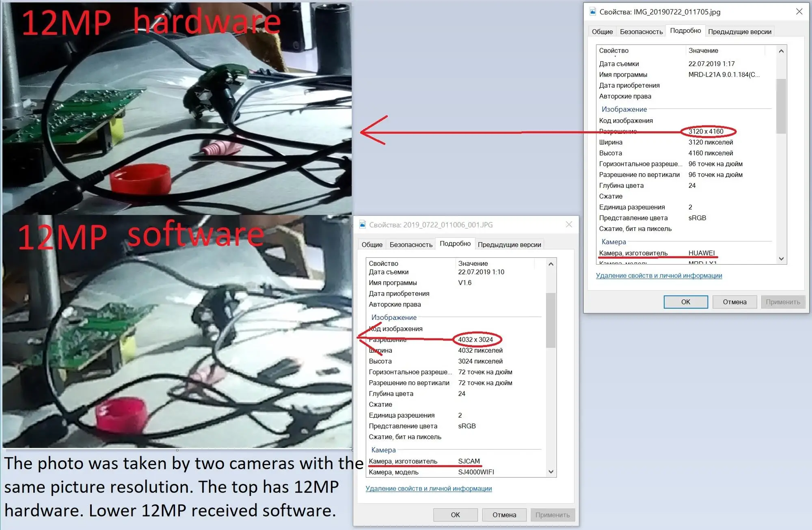Click image file icon in 2019_0722 title bar
This screenshot has height=530, width=812.
coord(363,224)
